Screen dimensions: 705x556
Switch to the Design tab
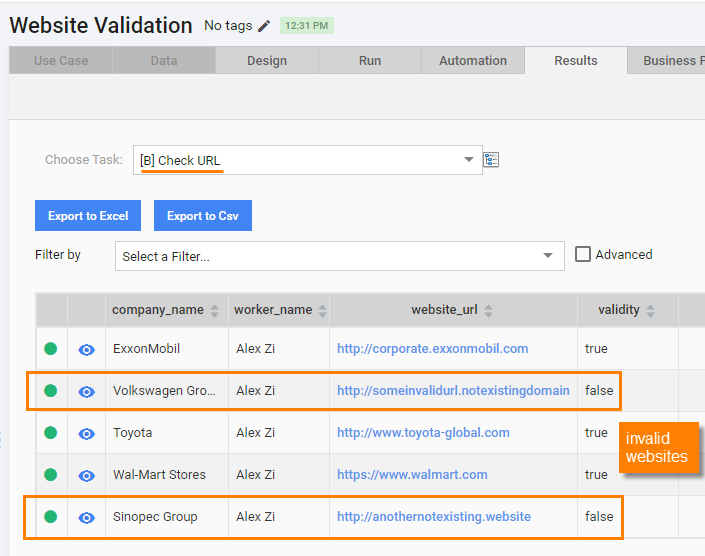pos(267,60)
